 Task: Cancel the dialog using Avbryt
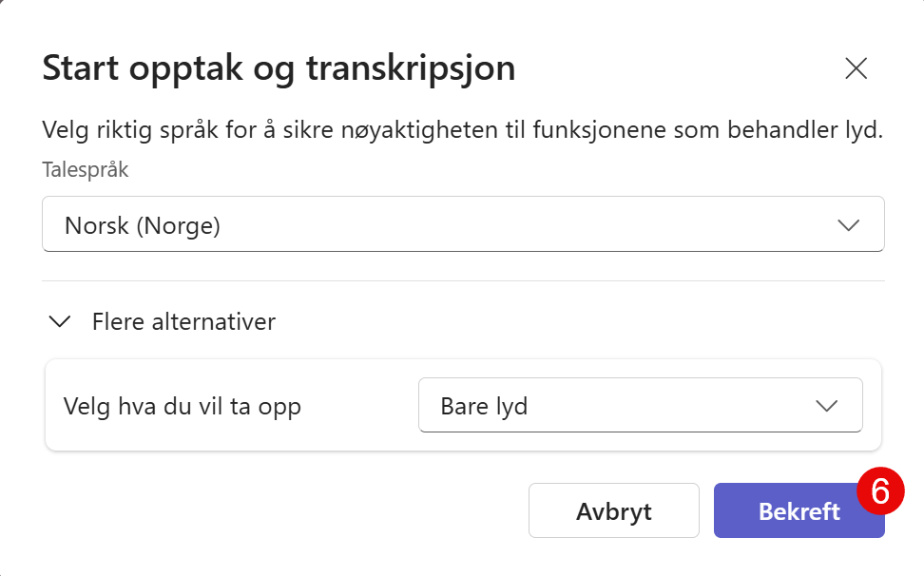pyautogui.click(x=613, y=510)
